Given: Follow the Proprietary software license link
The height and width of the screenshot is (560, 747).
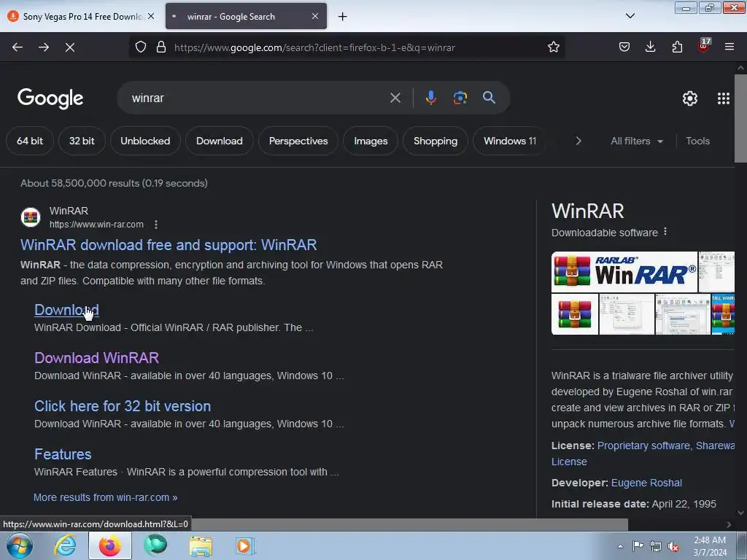Looking at the screenshot, I should (643, 446).
